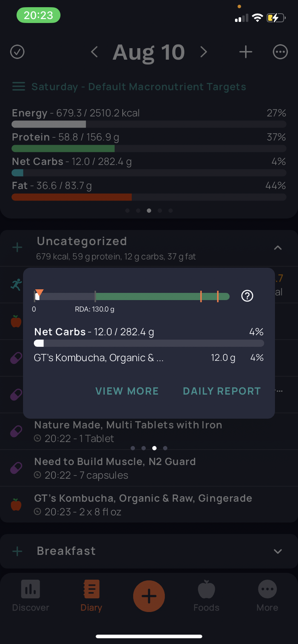Tap the mark day complete checkmark icon
Viewport: 298px width, 644px height.
(x=17, y=52)
